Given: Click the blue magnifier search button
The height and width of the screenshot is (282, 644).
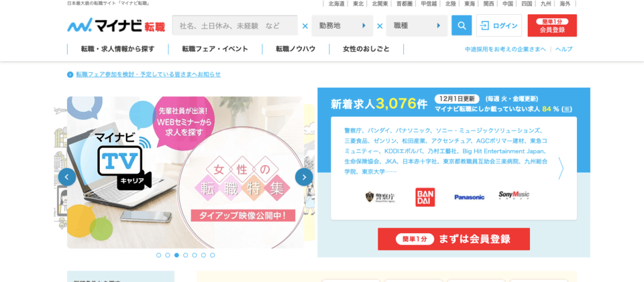Looking at the screenshot, I should pos(462,25).
